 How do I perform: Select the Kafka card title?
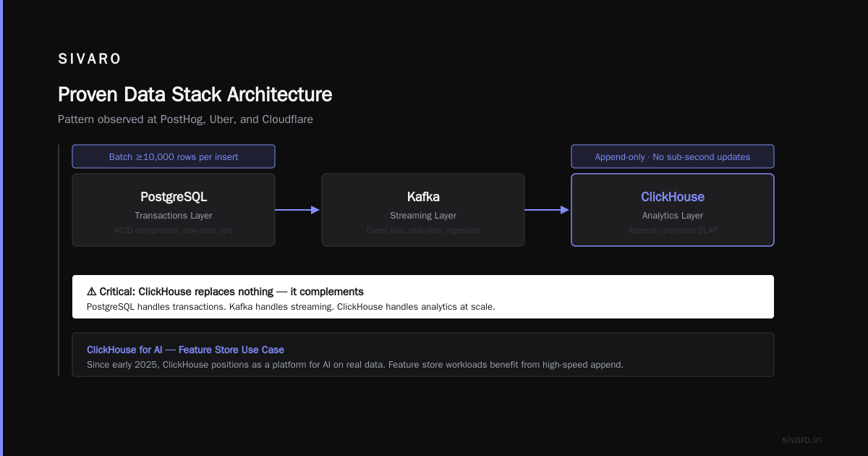point(423,197)
